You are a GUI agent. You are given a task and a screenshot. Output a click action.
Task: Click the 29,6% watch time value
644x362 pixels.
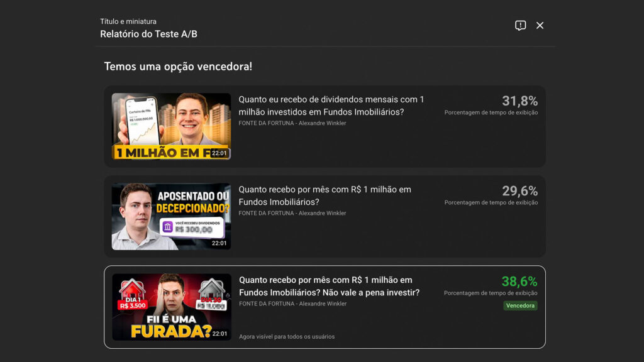pyautogui.click(x=519, y=191)
